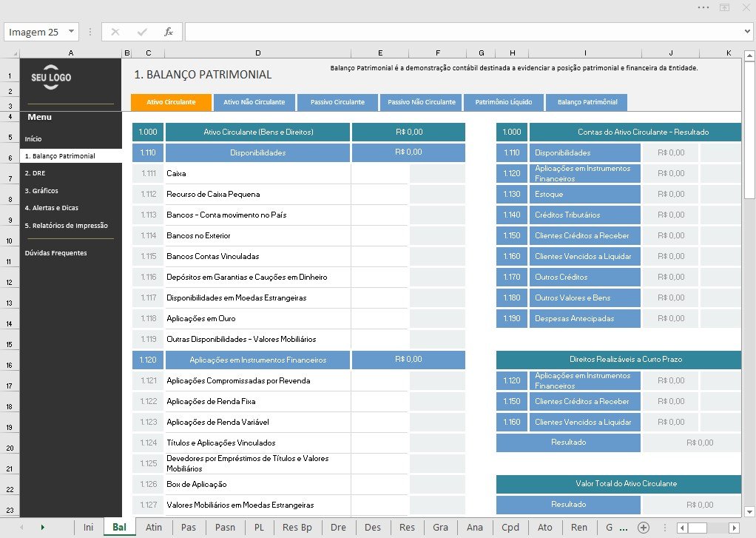Viewport: 756px width, 538px height.
Task: Click the Insert Function fx icon
Action: [x=168, y=32]
